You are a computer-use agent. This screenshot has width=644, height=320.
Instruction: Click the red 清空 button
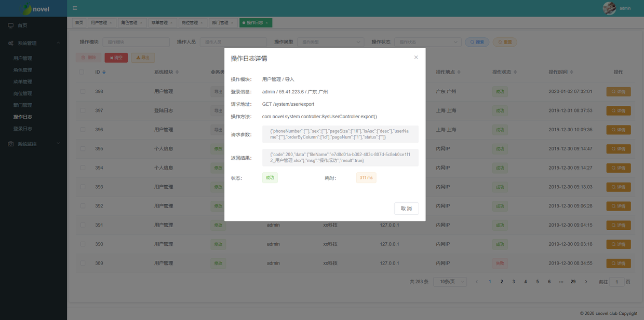pyautogui.click(x=116, y=58)
